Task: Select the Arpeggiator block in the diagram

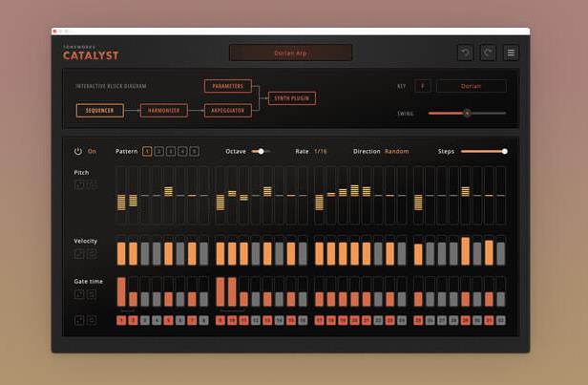Action: click(x=227, y=110)
